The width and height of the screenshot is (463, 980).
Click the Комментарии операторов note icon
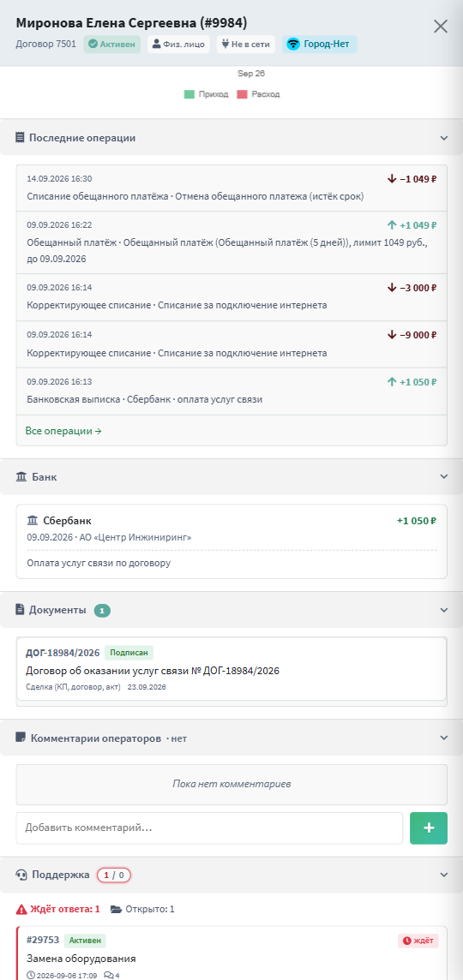click(x=20, y=738)
